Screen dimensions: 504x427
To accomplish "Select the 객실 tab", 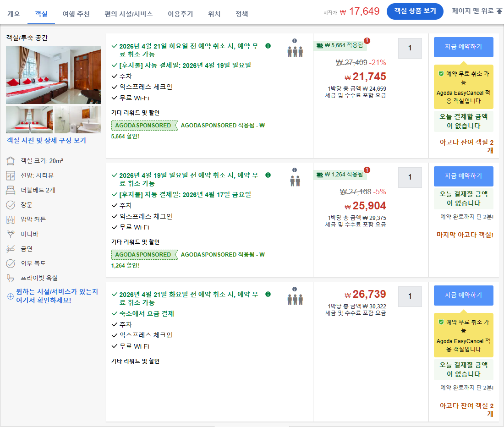I will tap(41, 14).
